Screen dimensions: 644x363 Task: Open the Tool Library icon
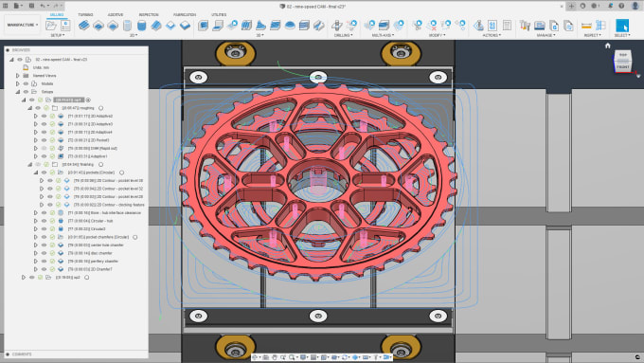(x=525, y=26)
